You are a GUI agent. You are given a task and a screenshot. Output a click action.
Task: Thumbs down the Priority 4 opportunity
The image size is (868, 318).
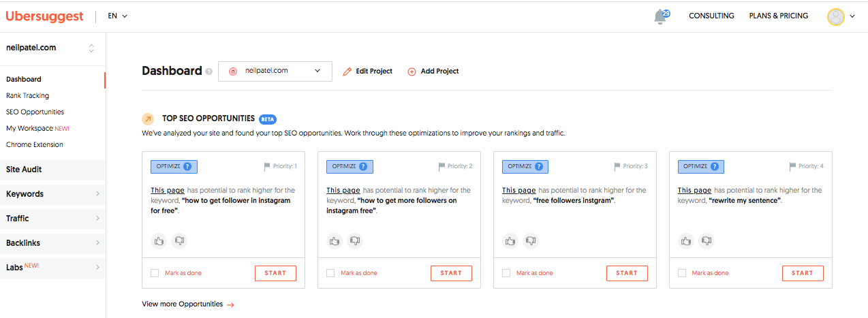pos(707,240)
